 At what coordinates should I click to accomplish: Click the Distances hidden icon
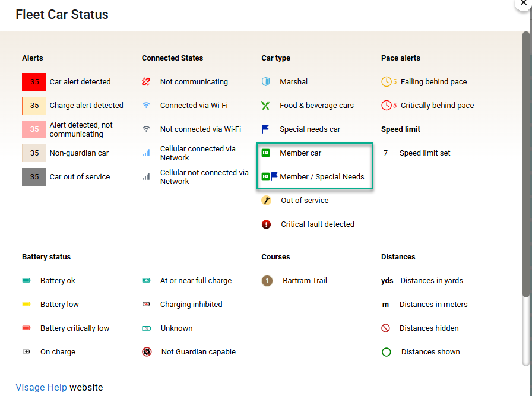click(x=386, y=328)
